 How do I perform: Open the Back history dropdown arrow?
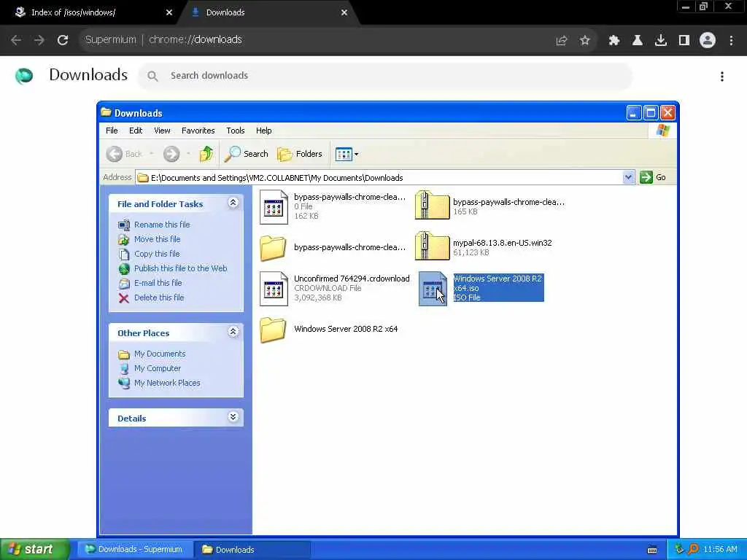(x=152, y=154)
